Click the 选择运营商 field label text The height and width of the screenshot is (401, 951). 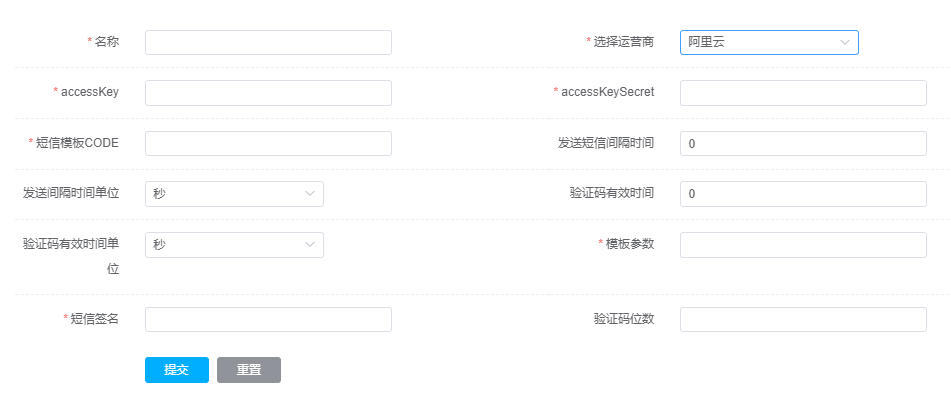tap(623, 42)
